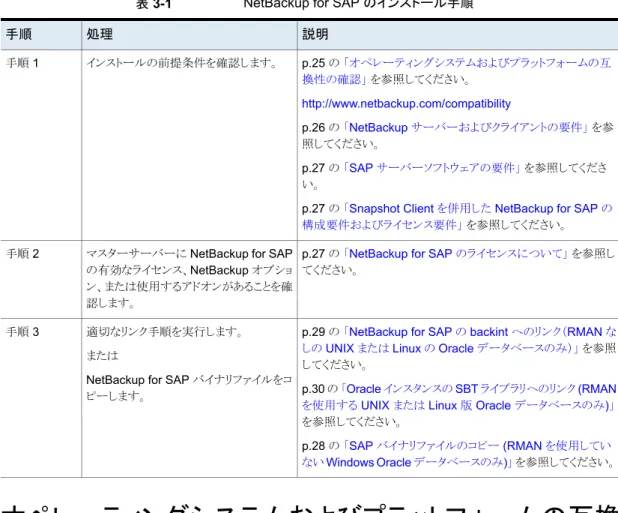Viewport: 618px width, 513px height.
Task: Click the 説明 column header
Action: [x=315, y=34]
